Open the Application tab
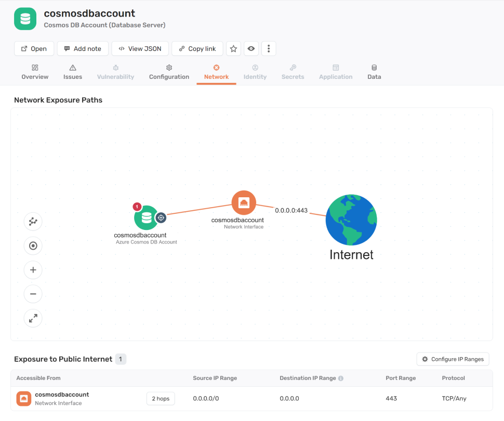This screenshot has height=421, width=504. point(336,72)
